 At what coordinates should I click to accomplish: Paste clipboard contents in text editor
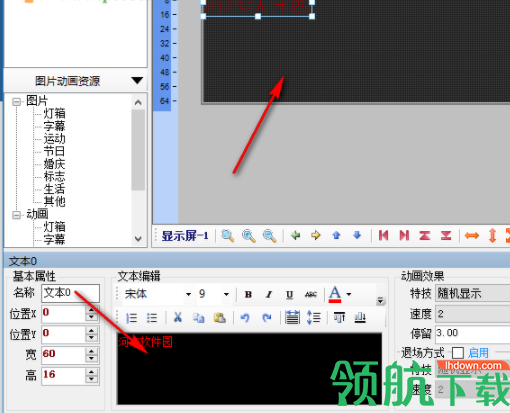(x=219, y=318)
